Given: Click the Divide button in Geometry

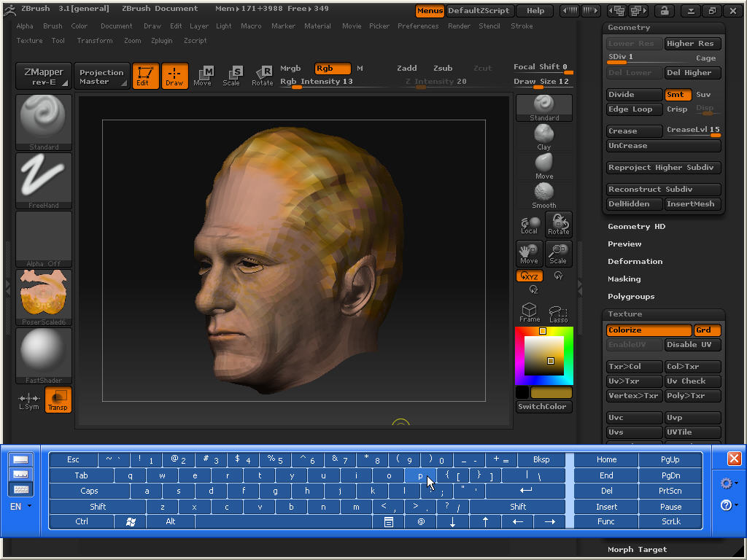Looking at the screenshot, I should pyautogui.click(x=634, y=94).
